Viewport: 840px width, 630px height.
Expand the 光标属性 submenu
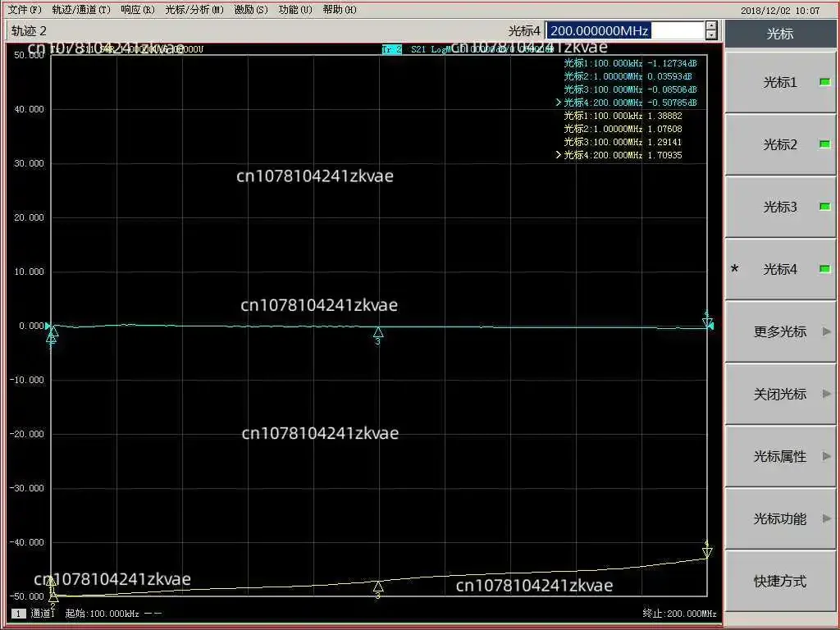coord(779,456)
